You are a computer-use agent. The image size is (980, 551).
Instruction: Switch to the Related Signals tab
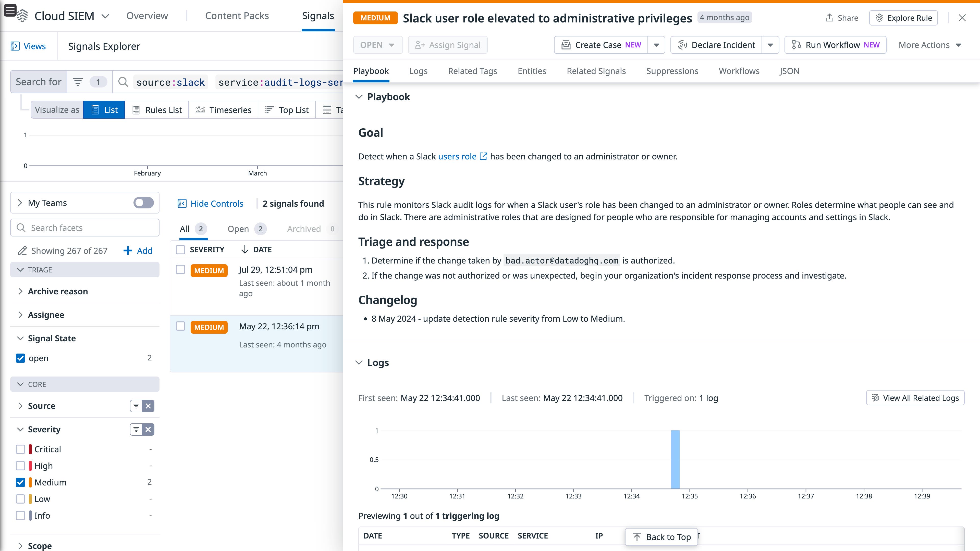(596, 71)
